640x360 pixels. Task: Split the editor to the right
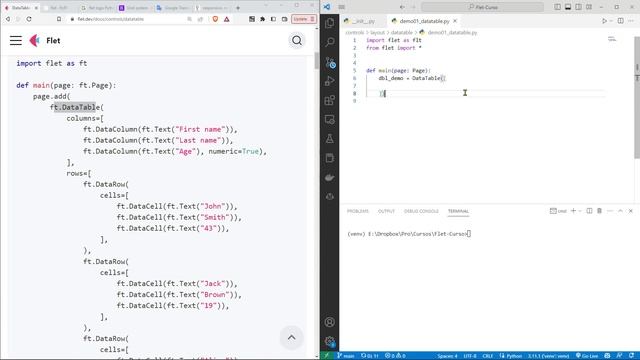click(620, 21)
